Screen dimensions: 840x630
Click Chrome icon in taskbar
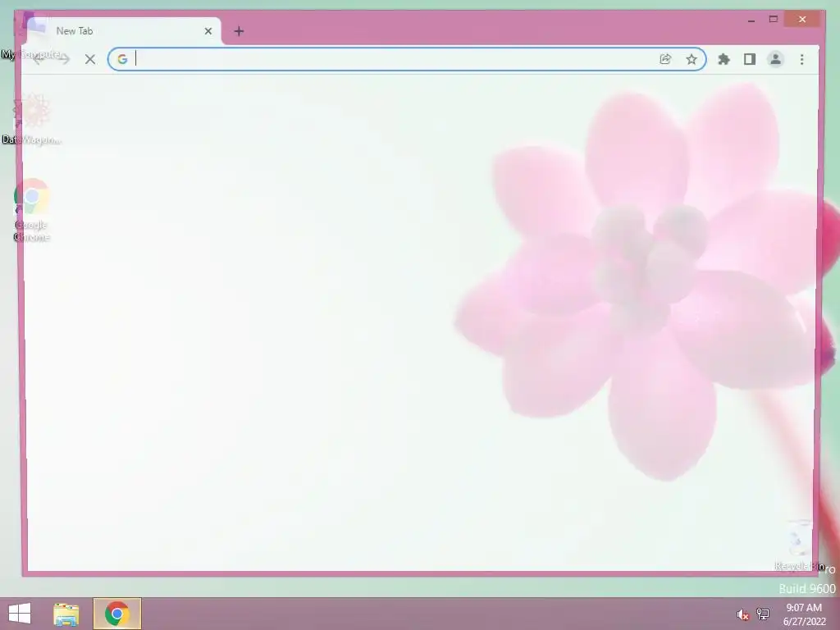[116, 614]
